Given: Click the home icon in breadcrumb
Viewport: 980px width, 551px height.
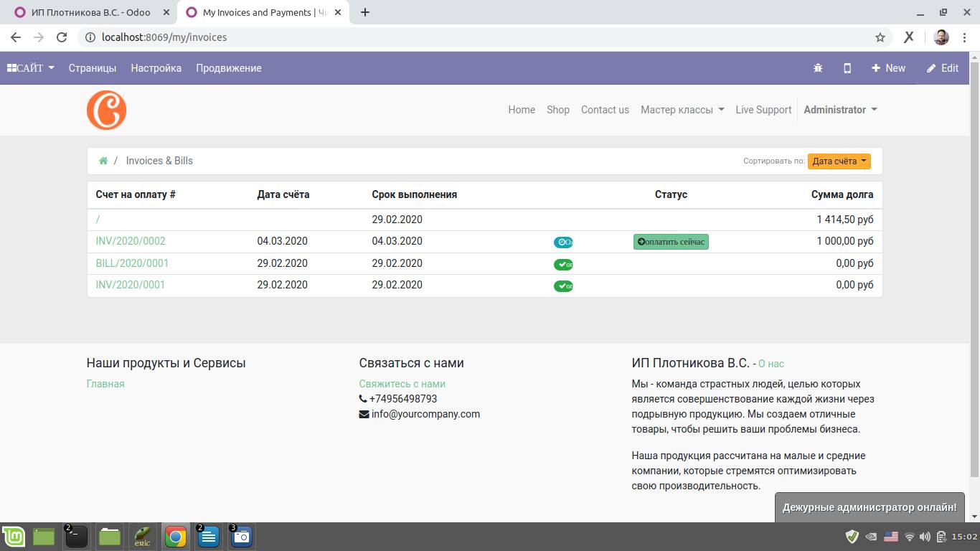Looking at the screenshot, I should 103,161.
